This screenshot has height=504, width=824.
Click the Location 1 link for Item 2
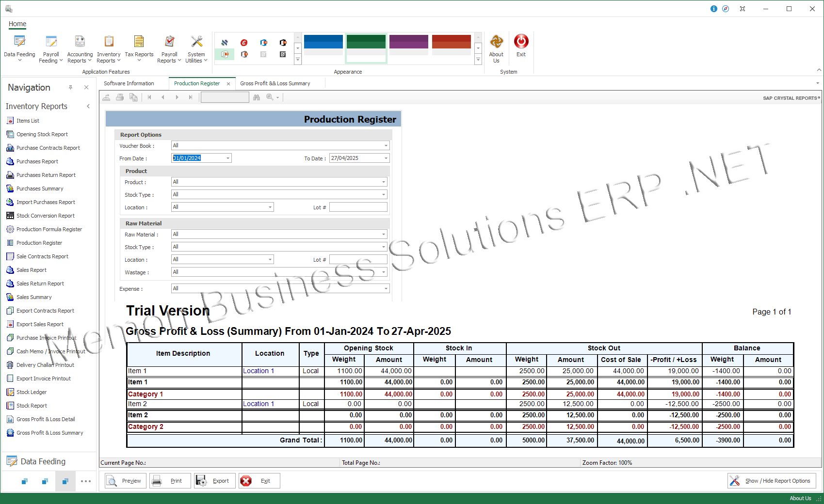pyautogui.click(x=259, y=404)
